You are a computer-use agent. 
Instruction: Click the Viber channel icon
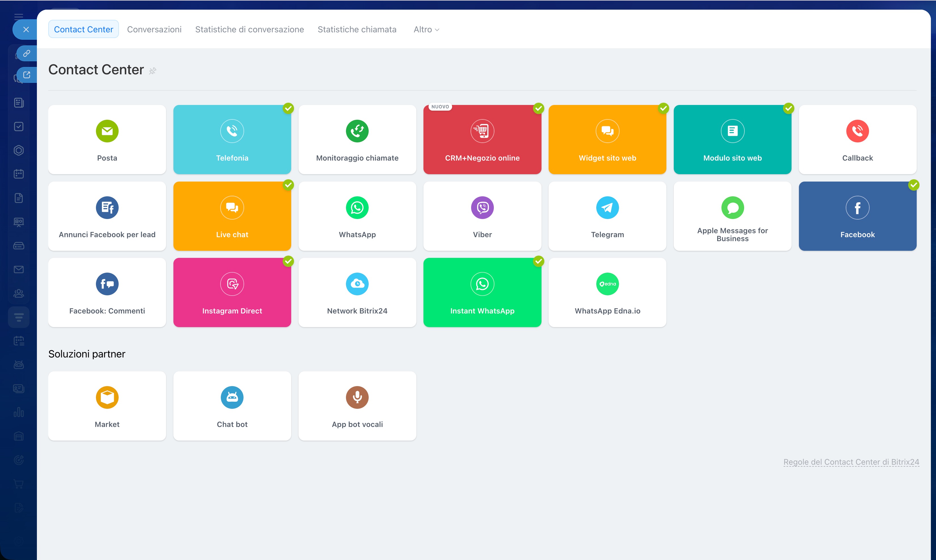pos(482,208)
